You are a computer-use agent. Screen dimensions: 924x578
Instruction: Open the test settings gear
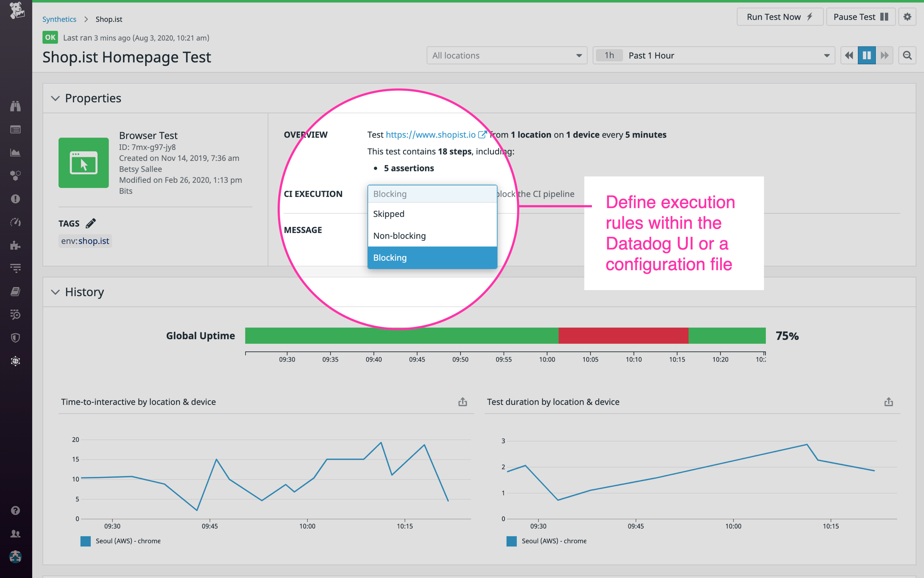(908, 16)
